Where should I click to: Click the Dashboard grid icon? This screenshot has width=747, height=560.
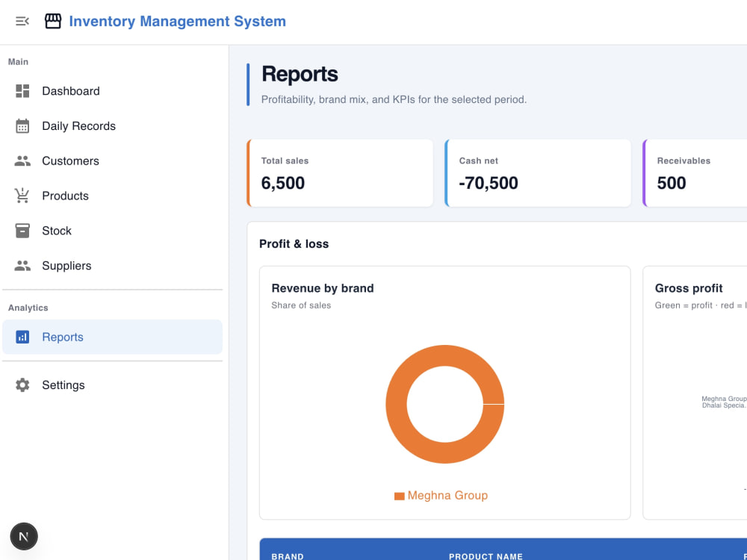[x=22, y=91]
